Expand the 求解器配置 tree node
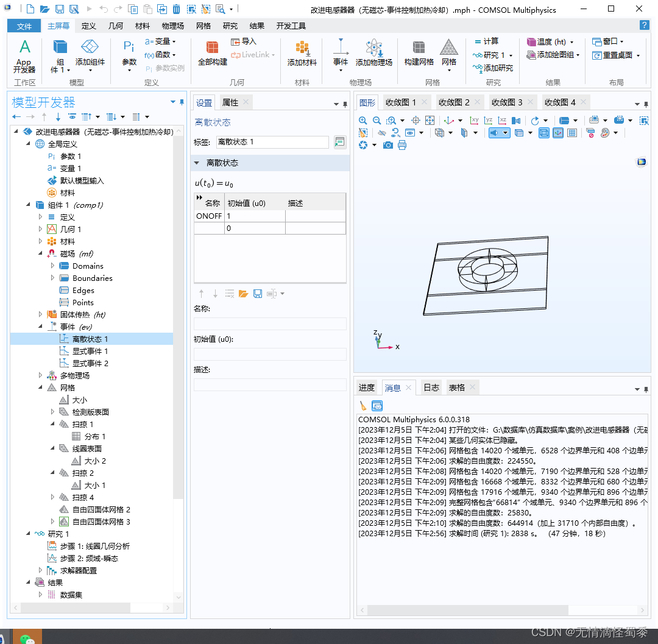658x644 pixels. click(40, 570)
